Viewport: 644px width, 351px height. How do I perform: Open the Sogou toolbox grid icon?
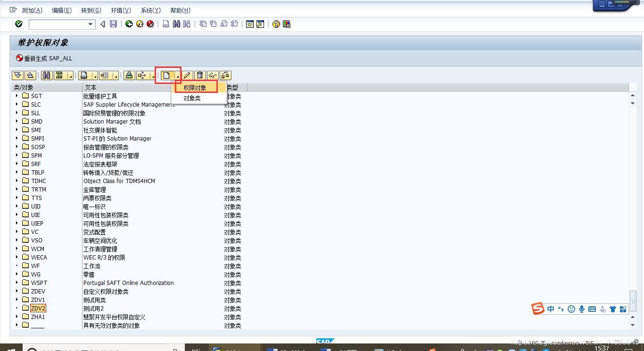[x=623, y=309]
